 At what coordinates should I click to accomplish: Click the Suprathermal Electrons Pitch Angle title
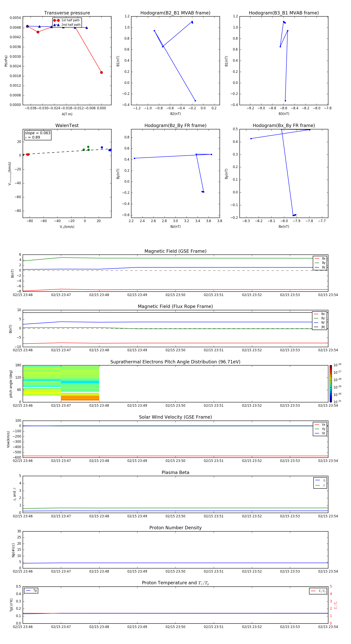pyautogui.click(x=175, y=362)
